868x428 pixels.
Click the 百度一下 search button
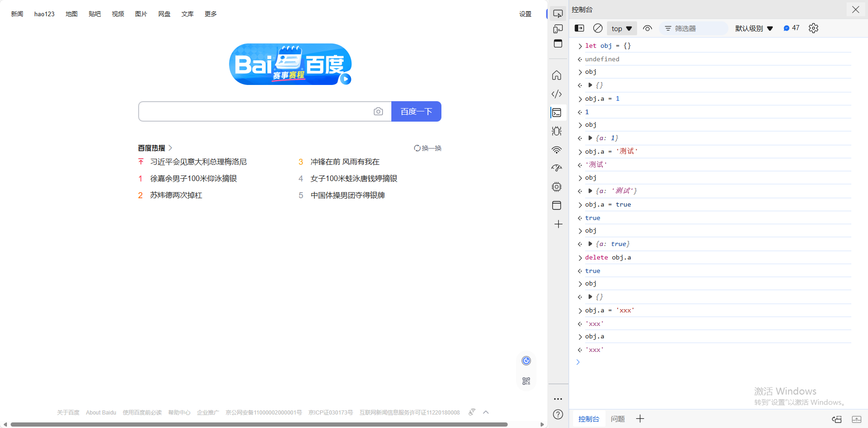click(x=416, y=111)
